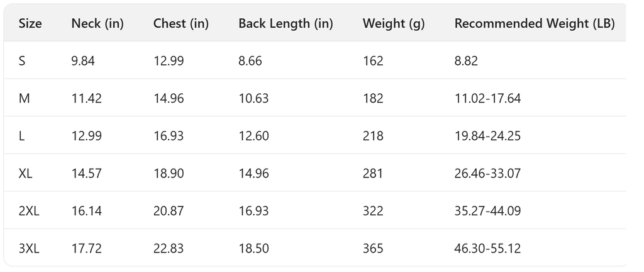
Task: Click the Recommended Weight (LB) header
Action: 535,24
